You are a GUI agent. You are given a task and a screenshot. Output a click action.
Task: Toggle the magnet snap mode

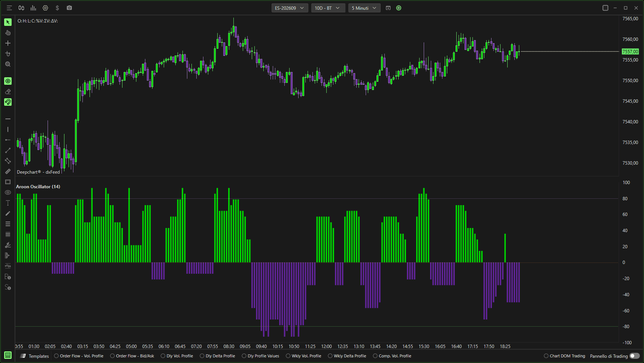coord(8,102)
